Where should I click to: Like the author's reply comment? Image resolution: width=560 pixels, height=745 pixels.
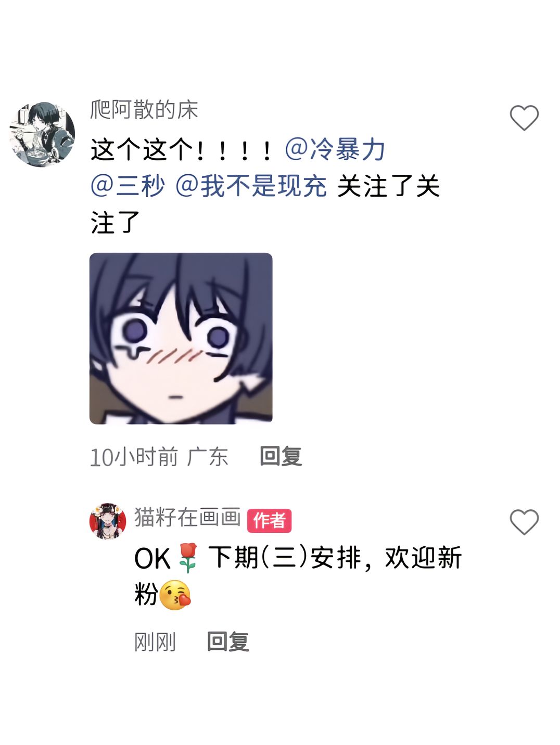(x=524, y=522)
